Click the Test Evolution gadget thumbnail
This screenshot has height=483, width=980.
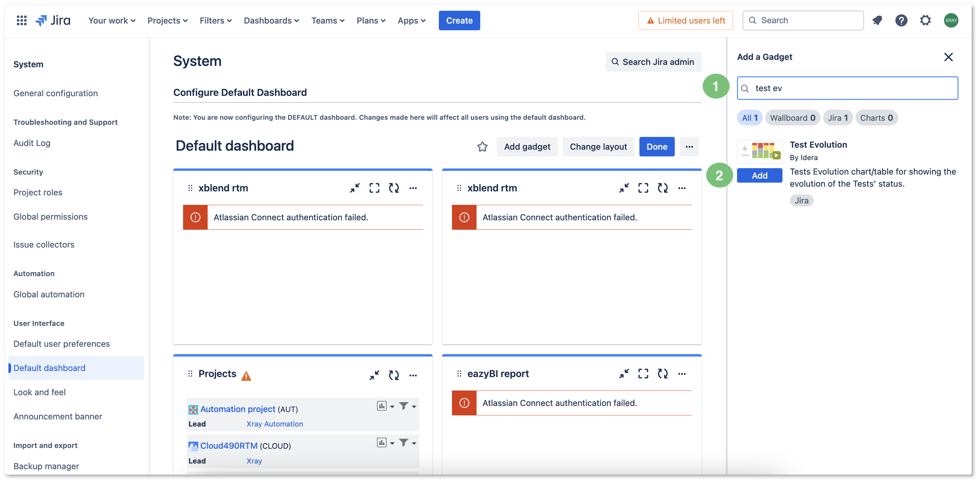(x=760, y=151)
